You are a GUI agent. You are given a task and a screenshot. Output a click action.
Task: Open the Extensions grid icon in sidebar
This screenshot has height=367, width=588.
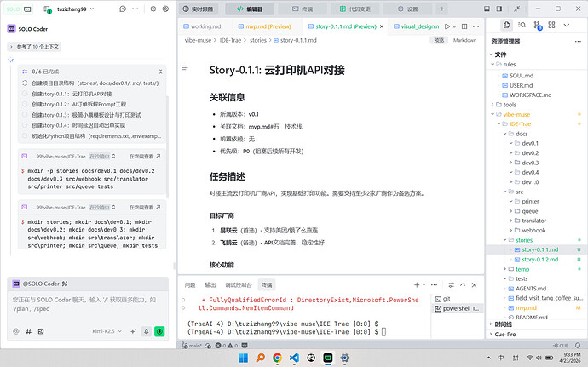point(551,25)
